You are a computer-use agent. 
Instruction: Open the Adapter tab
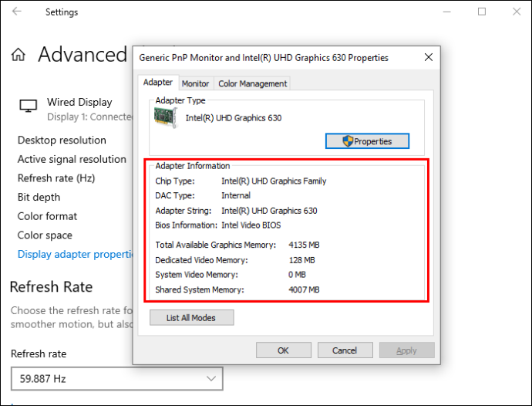point(158,83)
